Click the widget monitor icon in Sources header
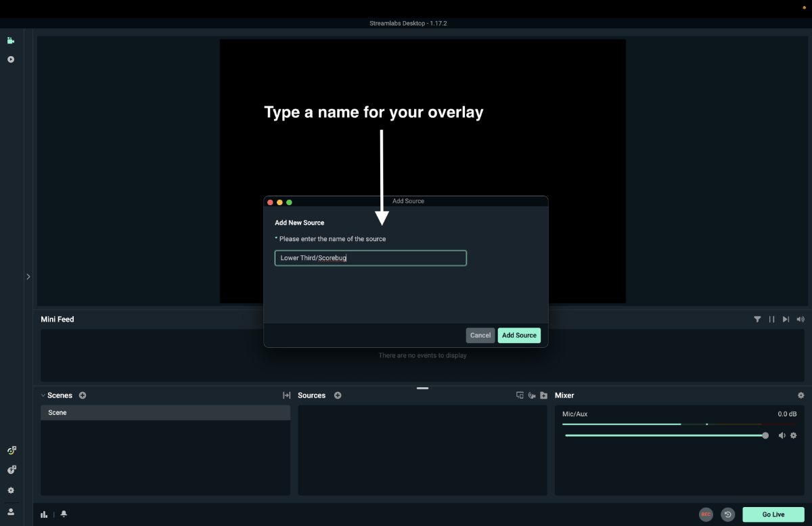812x526 pixels. coord(520,395)
